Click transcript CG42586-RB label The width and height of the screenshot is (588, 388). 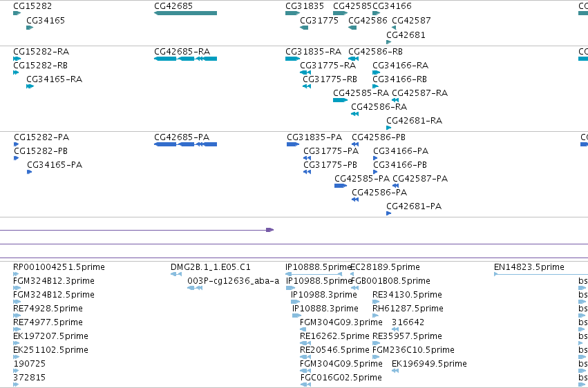click(375, 52)
